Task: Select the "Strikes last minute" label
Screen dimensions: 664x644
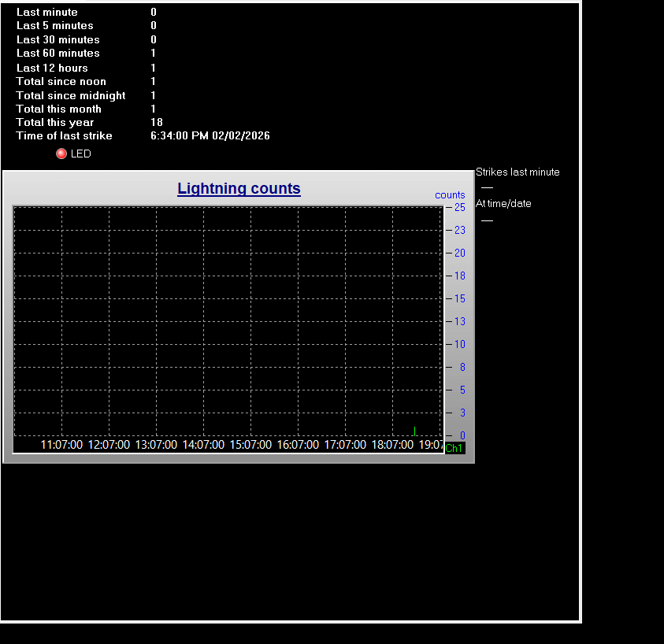Action: tap(517, 172)
